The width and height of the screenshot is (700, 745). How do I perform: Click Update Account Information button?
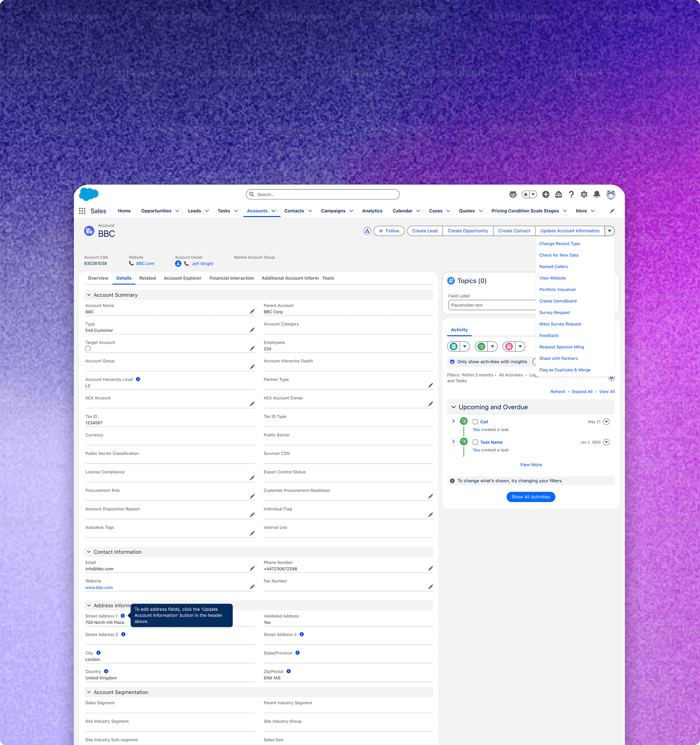click(x=570, y=231)
